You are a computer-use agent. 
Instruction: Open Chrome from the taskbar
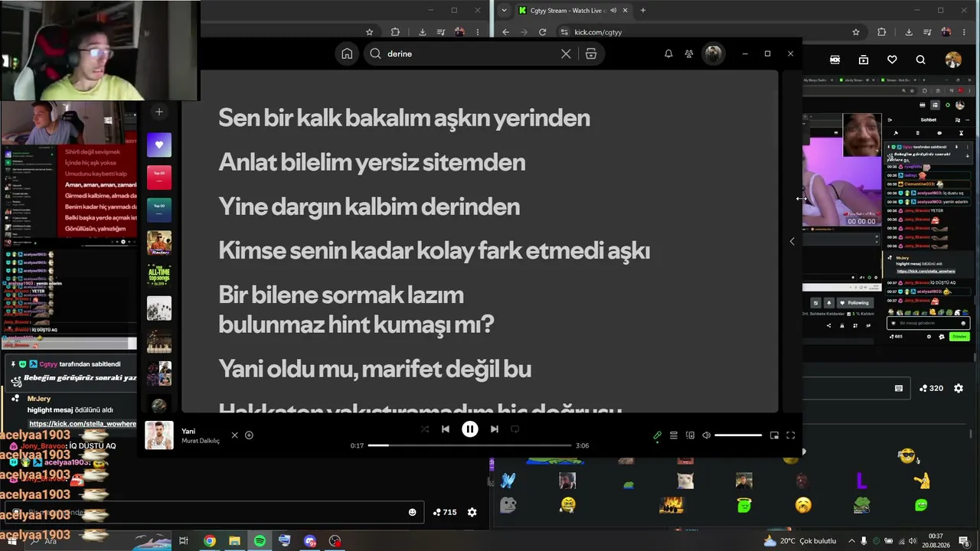coord(209,541)
